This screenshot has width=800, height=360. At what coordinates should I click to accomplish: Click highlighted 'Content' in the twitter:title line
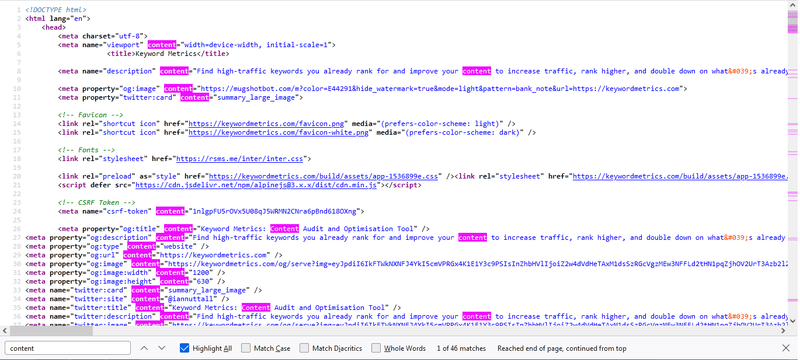click(256, 308)
